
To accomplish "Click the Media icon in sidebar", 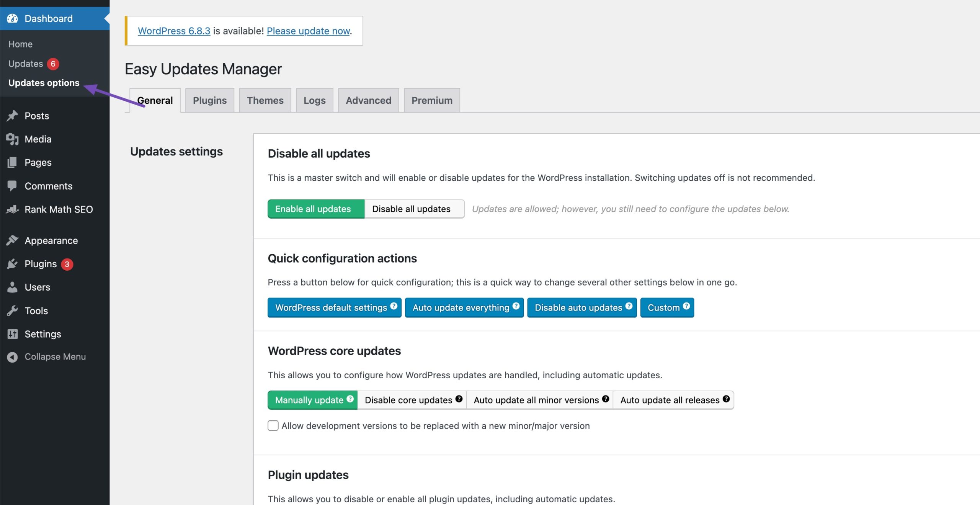I will [x=12, y=139].
